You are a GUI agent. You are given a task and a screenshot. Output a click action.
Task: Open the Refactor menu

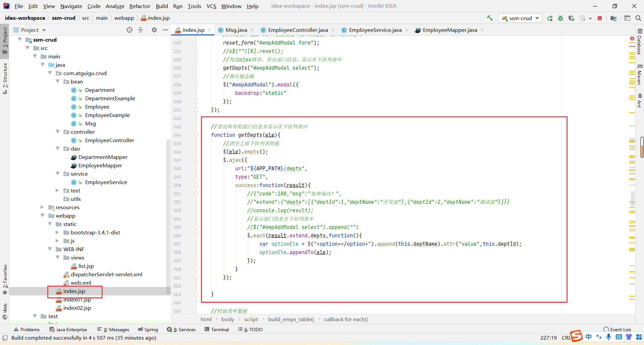coord(140,6)
